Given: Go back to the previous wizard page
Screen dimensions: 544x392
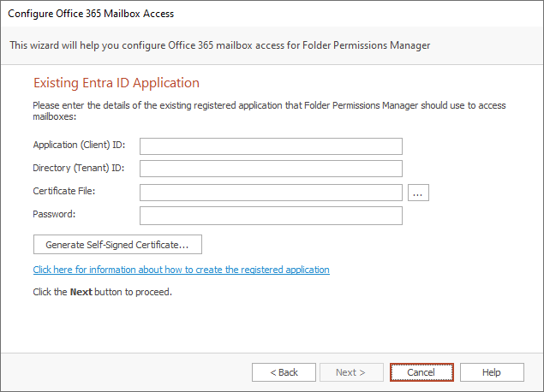Looking at the screenshot, I should [x=284, y=372].
